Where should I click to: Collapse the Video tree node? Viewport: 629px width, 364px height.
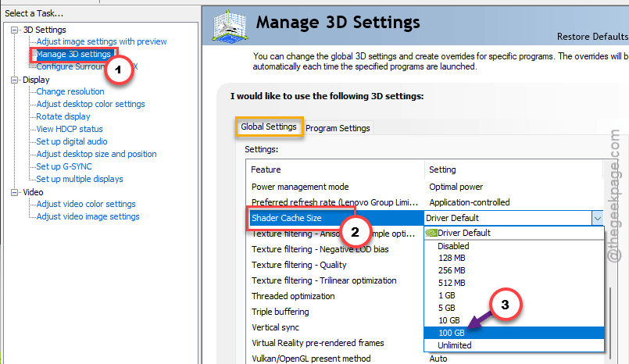point(14,192)
